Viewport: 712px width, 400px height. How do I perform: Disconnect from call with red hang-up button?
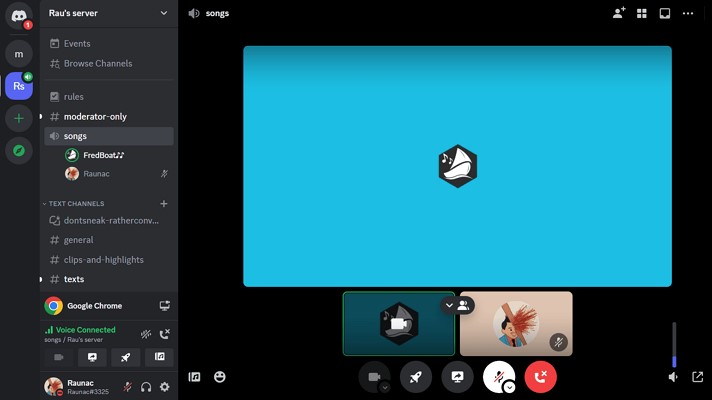pos(540,376)
